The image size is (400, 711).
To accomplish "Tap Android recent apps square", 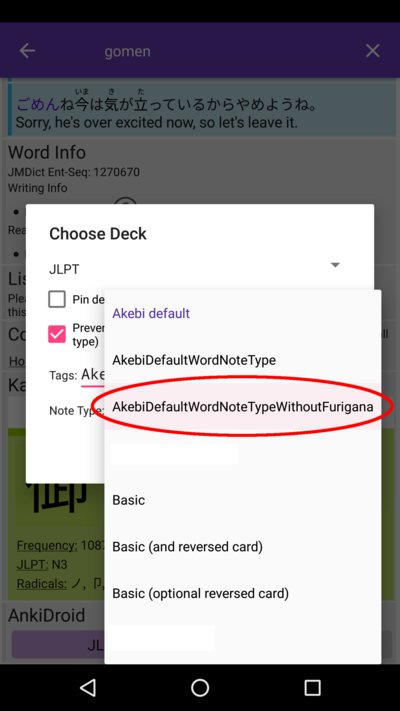I will click(x=312, y=688).
